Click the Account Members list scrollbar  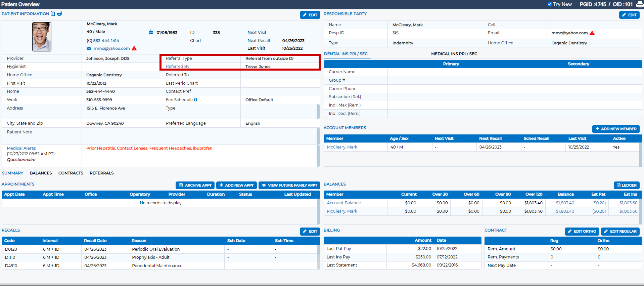coord(640,155)
